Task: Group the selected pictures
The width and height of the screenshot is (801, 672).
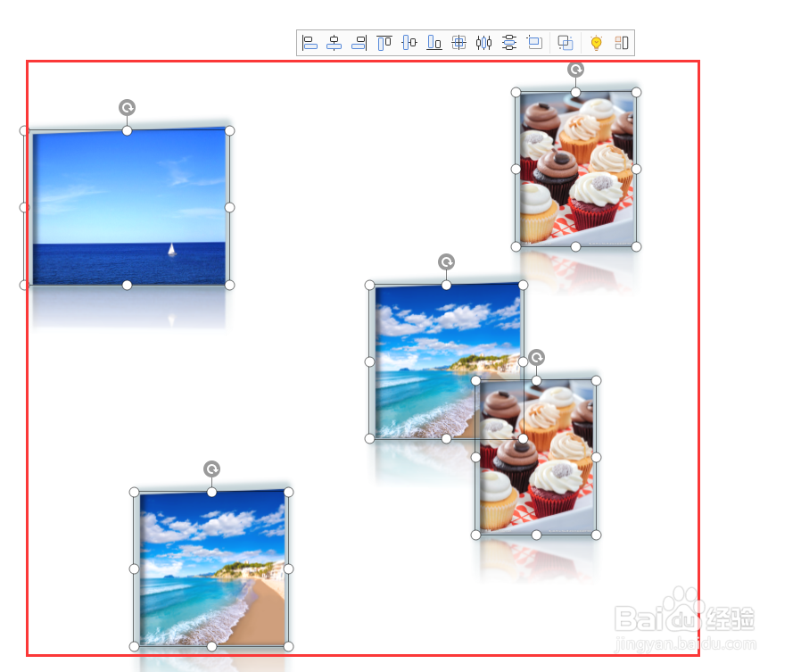Action: pos(566,43)
